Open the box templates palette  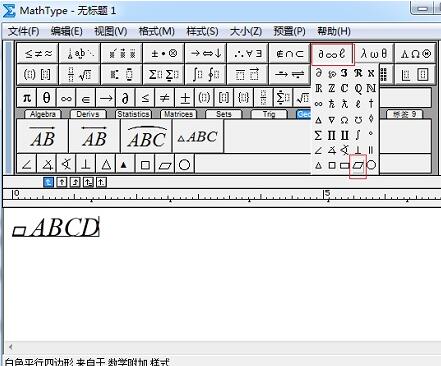[x=415, y=74]
